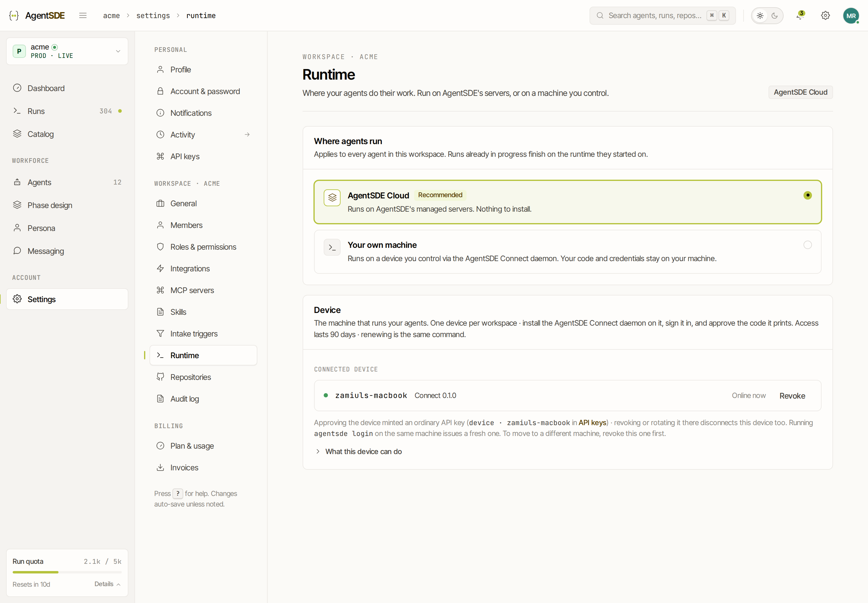Follow the Activity arrow

click(x=247, y=134)
